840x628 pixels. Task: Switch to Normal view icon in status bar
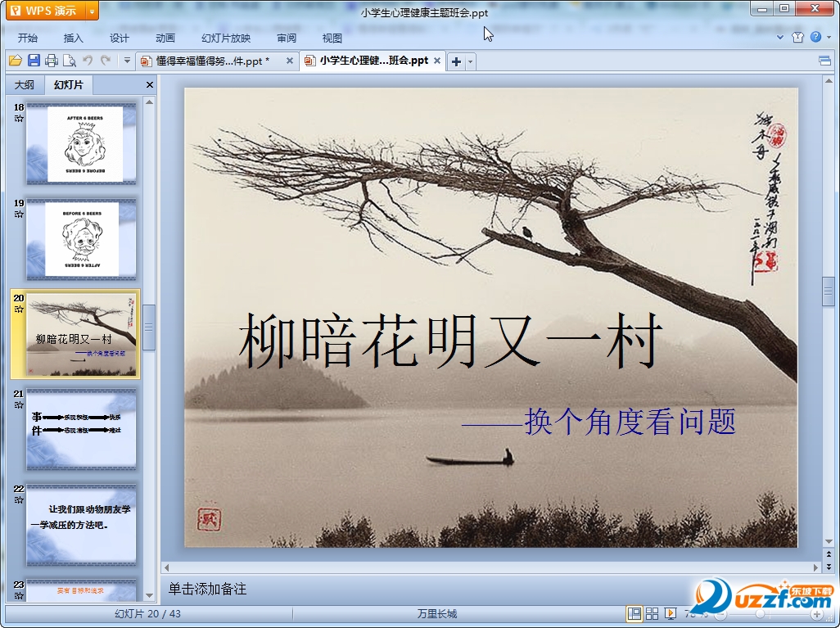point(634,614)
